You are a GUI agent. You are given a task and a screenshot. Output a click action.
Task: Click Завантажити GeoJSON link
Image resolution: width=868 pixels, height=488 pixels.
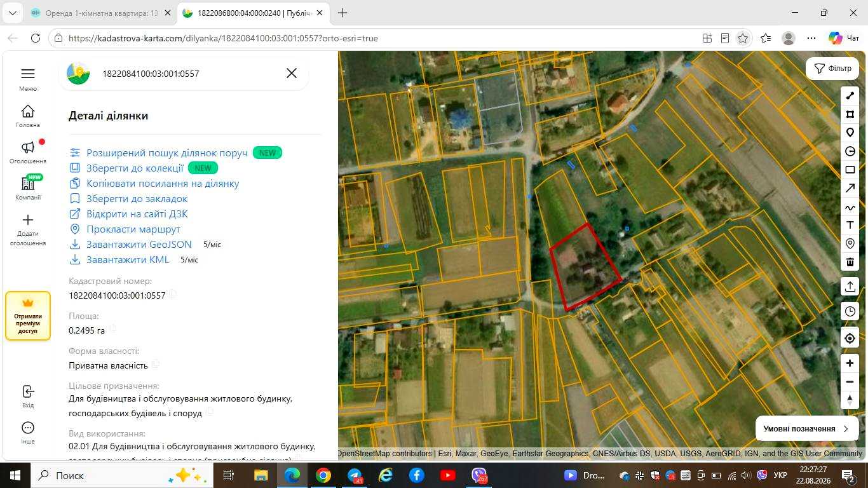click(x=139, y=245)
